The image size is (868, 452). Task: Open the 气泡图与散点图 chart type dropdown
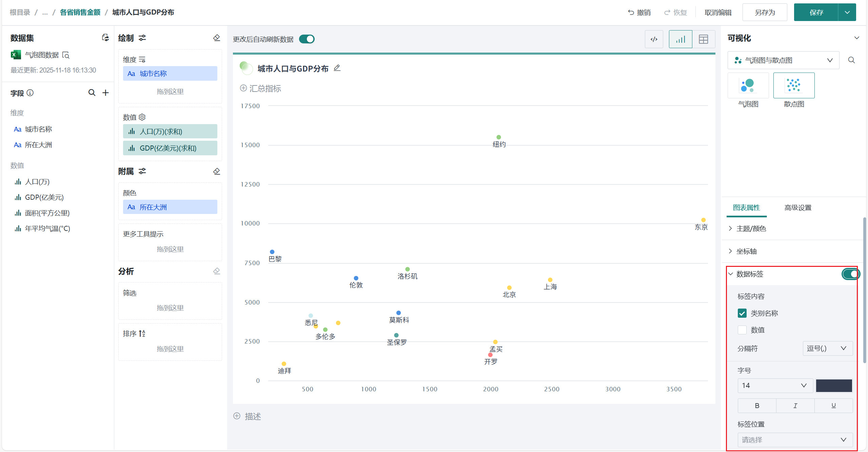[783, 60]
